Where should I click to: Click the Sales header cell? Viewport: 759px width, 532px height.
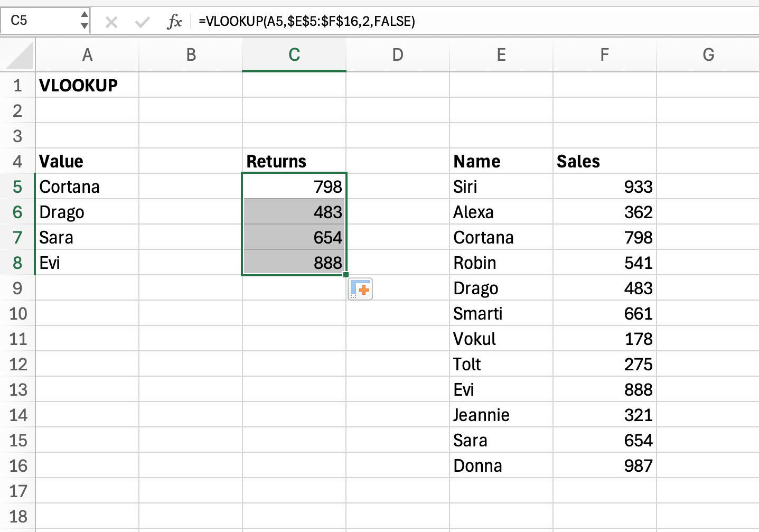coord(605,161)
